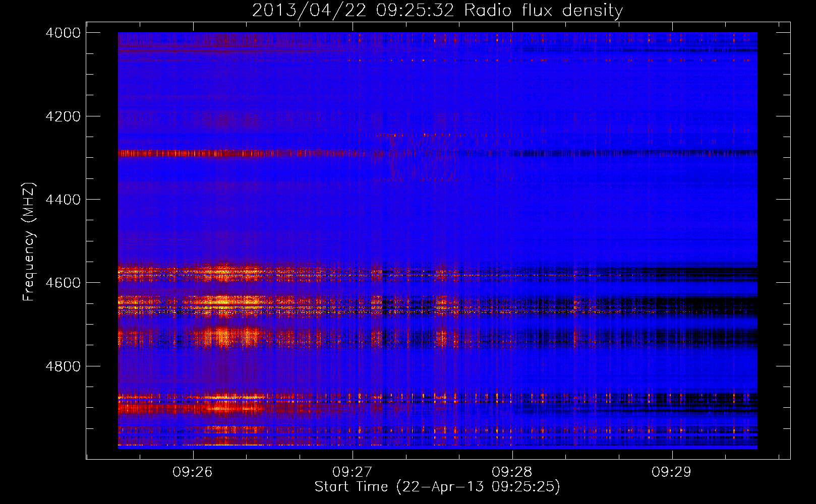Click the 09:26 time tick label

click(193, 472)
